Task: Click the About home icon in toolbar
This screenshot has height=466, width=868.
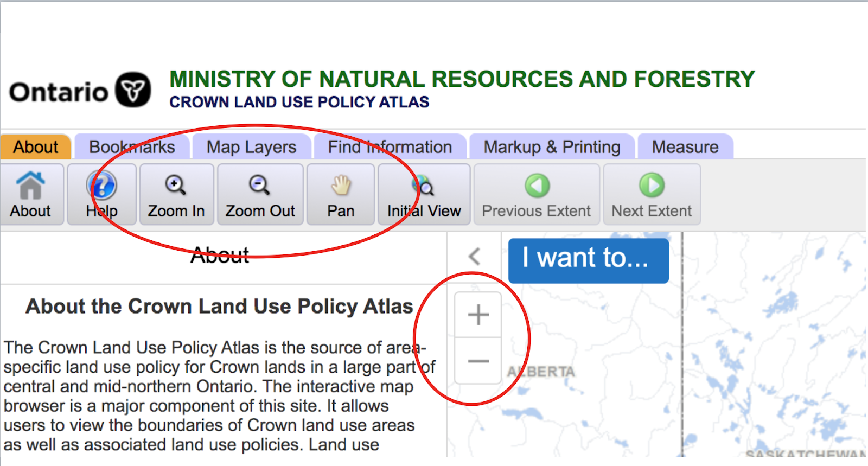Action: [30, 194]
